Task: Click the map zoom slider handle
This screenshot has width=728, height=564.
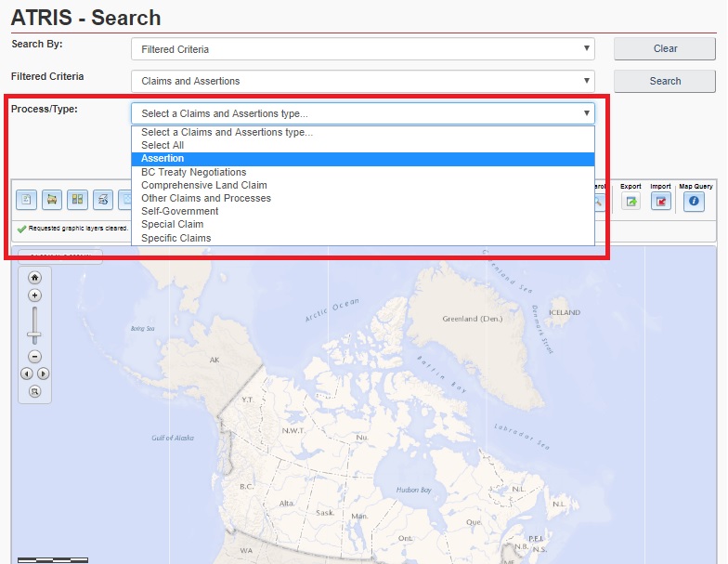Action: click(35, 334)
